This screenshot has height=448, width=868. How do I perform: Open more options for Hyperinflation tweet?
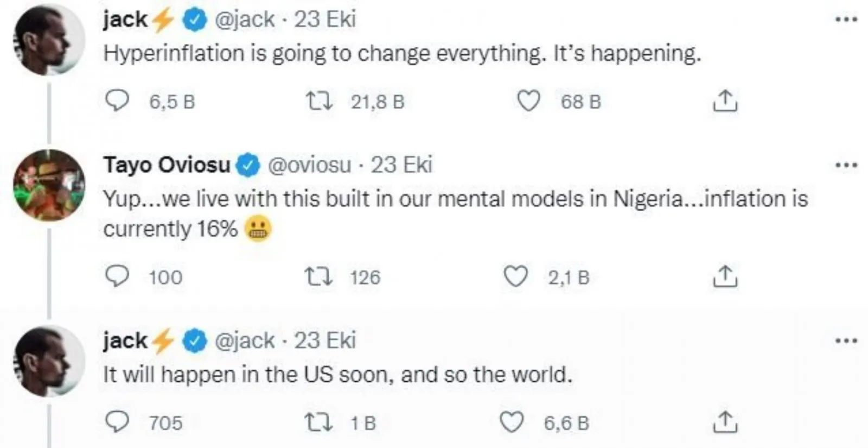[846, 20]
